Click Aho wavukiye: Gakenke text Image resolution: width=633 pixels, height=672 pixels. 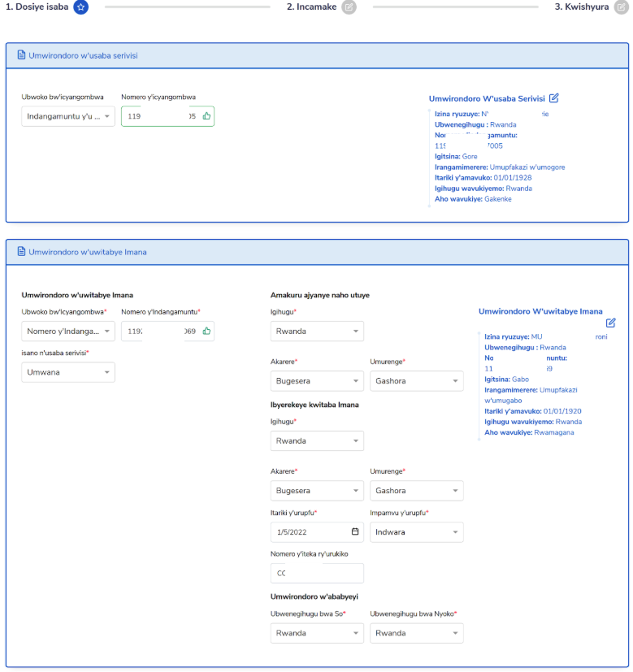point(473,199)
